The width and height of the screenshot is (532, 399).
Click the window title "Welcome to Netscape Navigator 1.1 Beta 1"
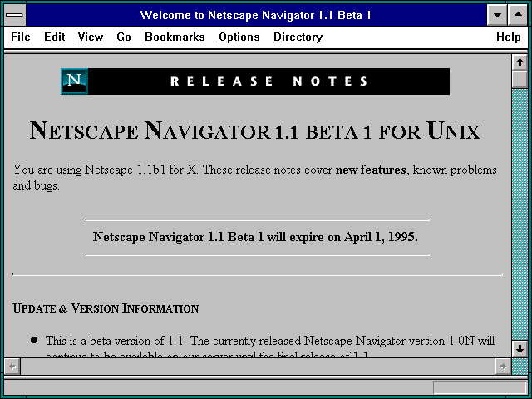[255, 15]
